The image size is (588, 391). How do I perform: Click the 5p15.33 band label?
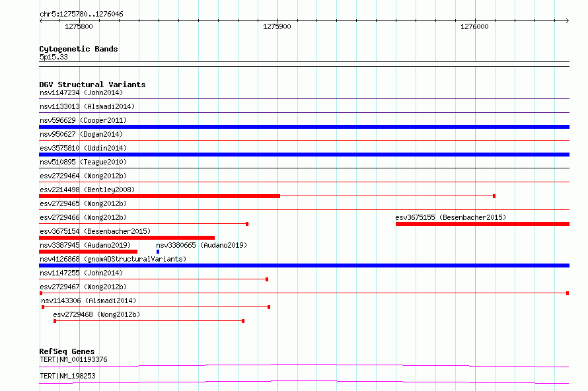tap(54, 57)
